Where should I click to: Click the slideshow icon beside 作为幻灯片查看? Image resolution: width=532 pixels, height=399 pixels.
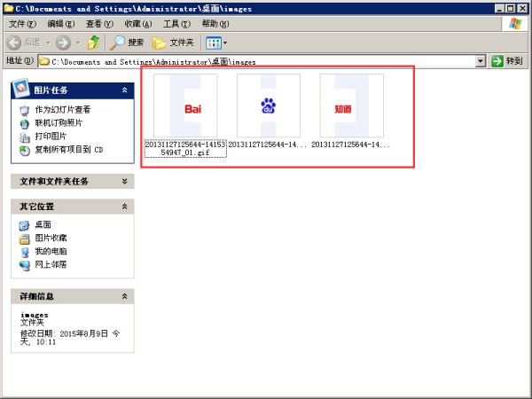coord(25,110)
